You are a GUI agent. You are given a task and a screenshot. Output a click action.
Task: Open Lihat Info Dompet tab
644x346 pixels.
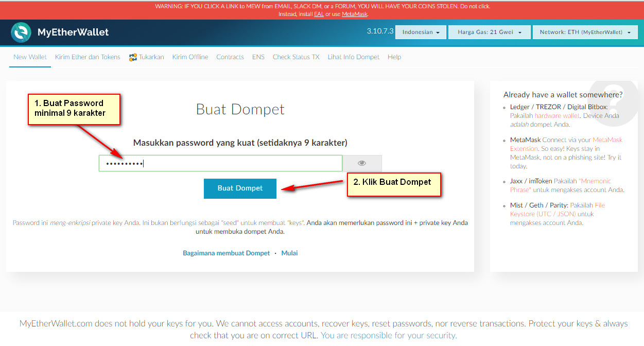pos(354,57)
